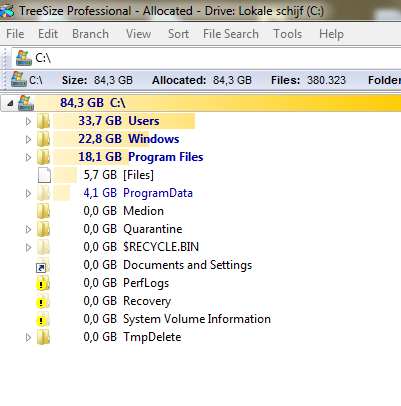Image resolution: width=401 pixels, height=406 pixels.
Task: Click the Users folder icon
Action: [43, 121]
